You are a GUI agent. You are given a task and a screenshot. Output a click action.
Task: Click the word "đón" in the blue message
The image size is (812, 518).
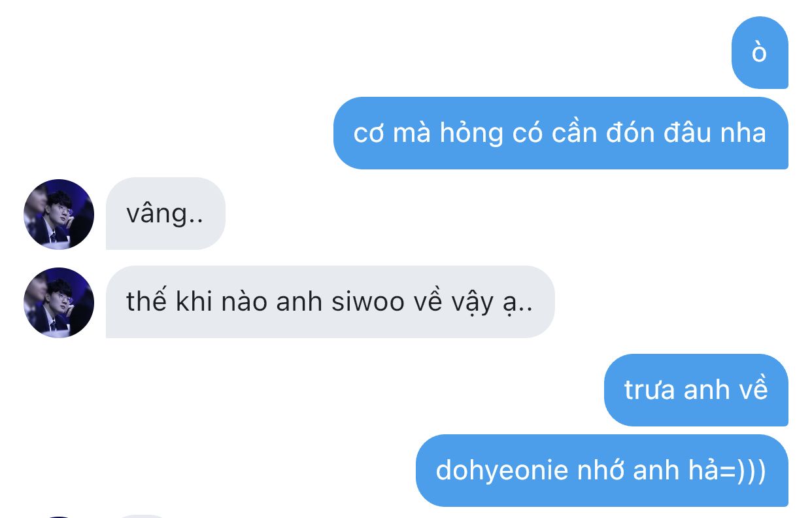[x=631, y=133]
